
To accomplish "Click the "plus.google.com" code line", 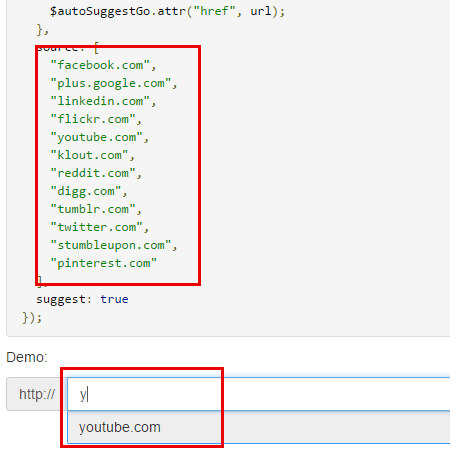I will (x=114, y=83).
